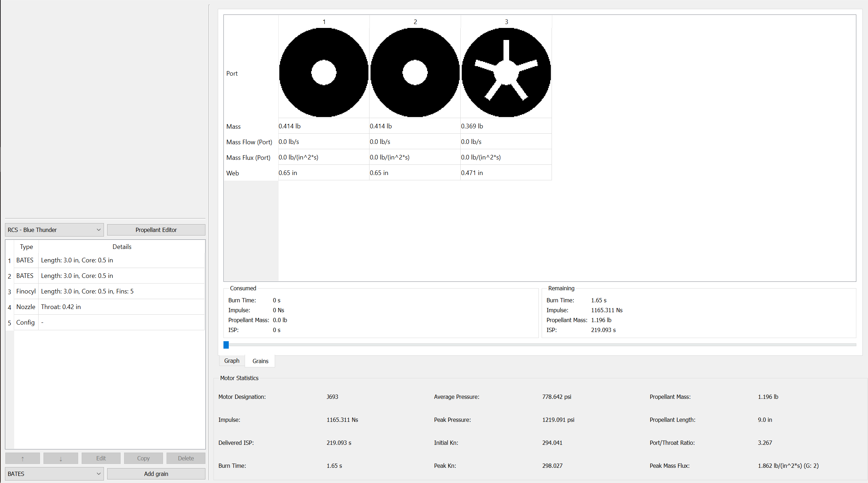Click the move-down arrow button
The image size is (868, 483).
coord(61,458)
